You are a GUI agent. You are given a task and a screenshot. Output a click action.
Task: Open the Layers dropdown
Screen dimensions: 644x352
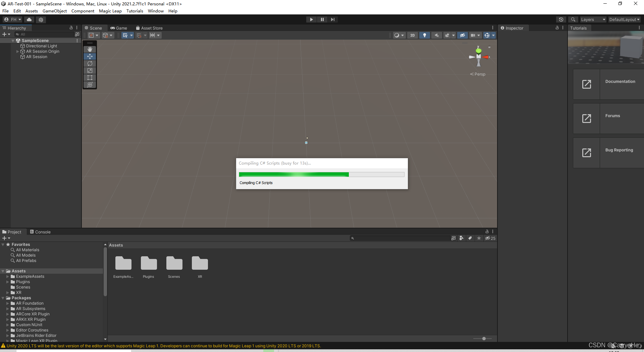pos(593,19)
